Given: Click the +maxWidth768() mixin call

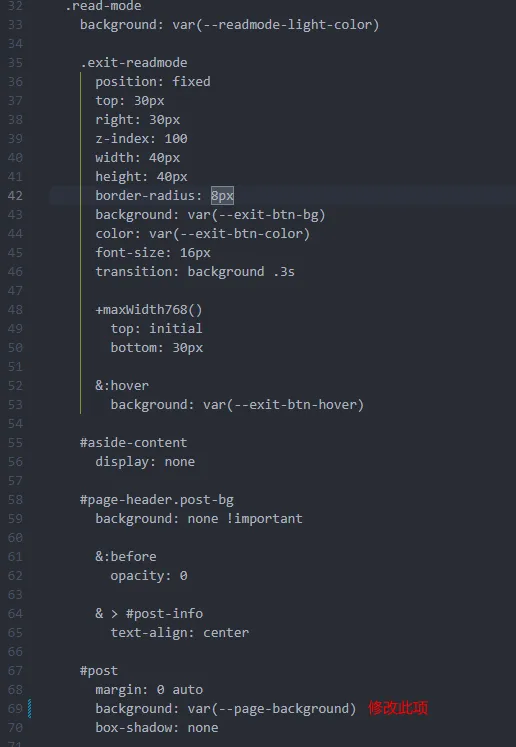Looking at the screenshot, I should click(149, 310).
